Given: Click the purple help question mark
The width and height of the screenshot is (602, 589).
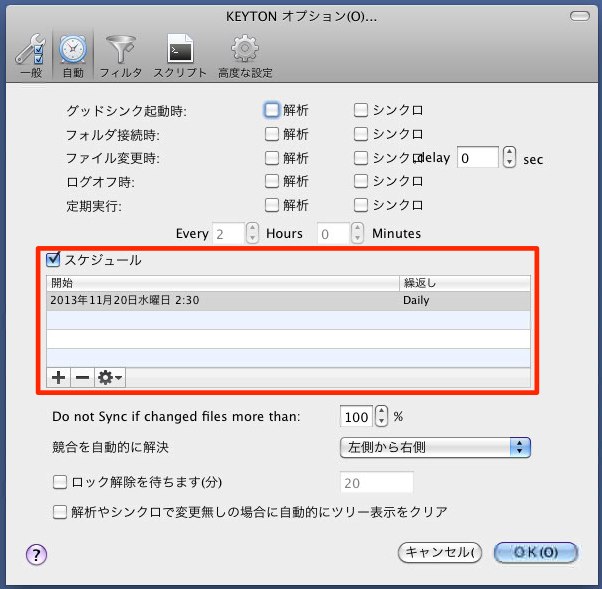Looking at the screenshot, I should pyautogui.click(x=36, y=554).
